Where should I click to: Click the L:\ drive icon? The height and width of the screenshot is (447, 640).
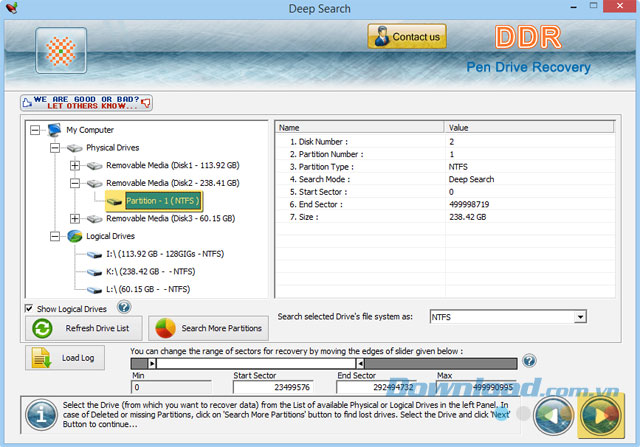click(95, 290)
